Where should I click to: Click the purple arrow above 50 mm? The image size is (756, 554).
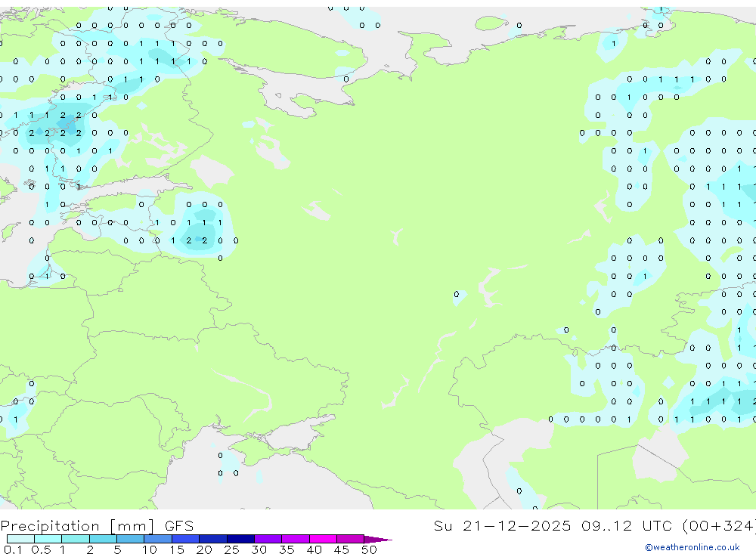click(x=377, y=539)
